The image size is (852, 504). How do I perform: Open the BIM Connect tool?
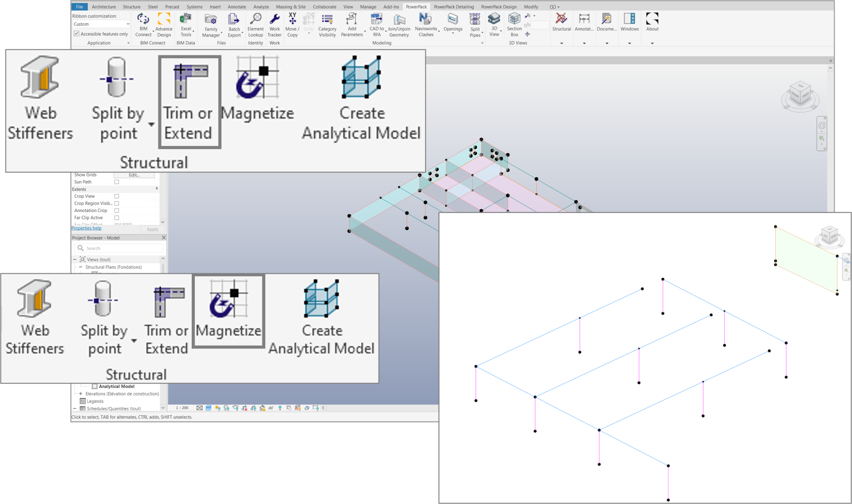point(143,25)
